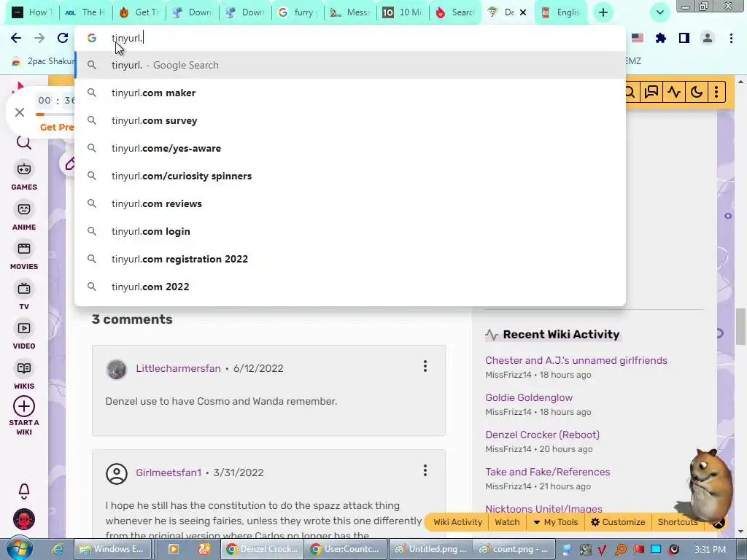Open wiki activity pulse icon in header

pos(673,91)
